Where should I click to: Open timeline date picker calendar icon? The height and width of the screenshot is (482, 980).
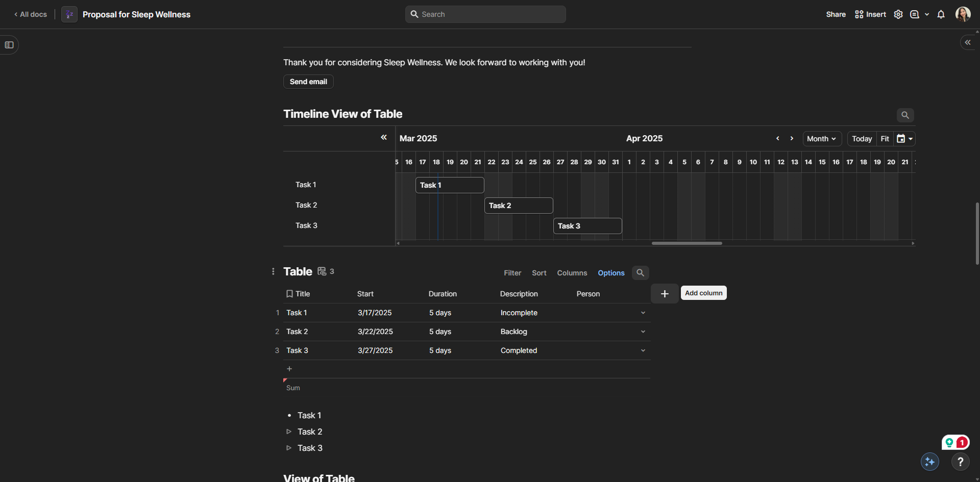coord(904,139)
